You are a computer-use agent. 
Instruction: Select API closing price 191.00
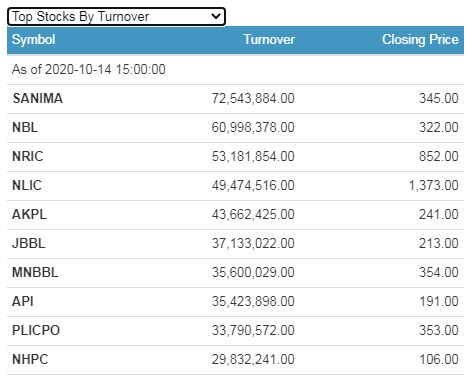pyautogui.click(x=439, y=301)
